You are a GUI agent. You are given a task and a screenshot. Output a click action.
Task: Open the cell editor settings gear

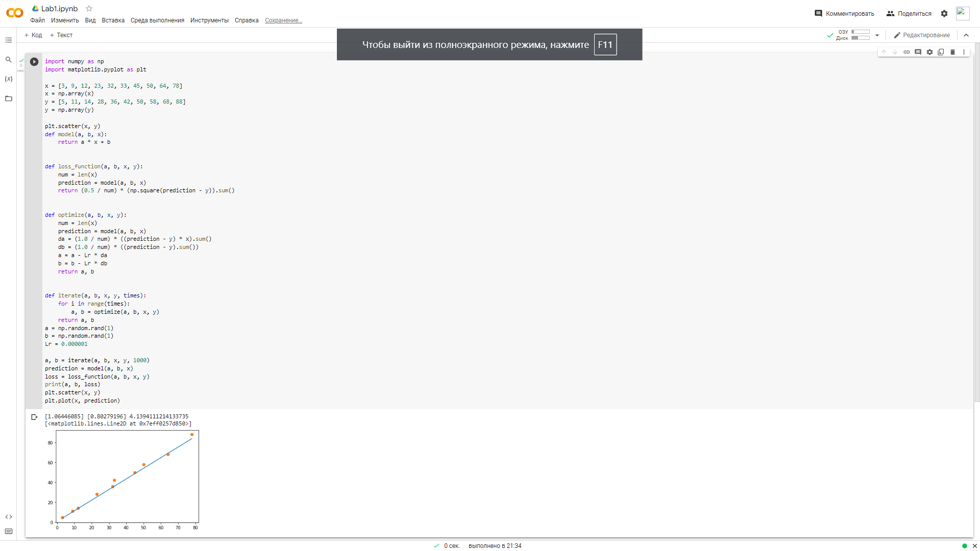click(929, 52)
